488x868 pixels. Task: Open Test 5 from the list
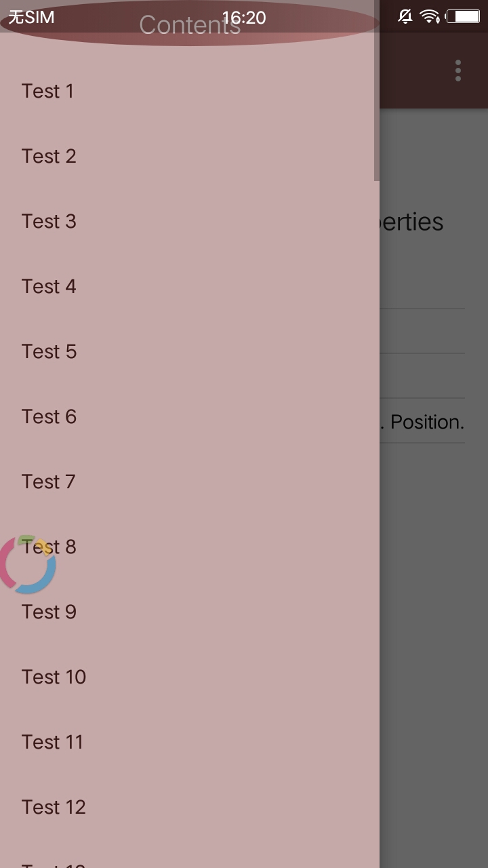coord(190,351)
